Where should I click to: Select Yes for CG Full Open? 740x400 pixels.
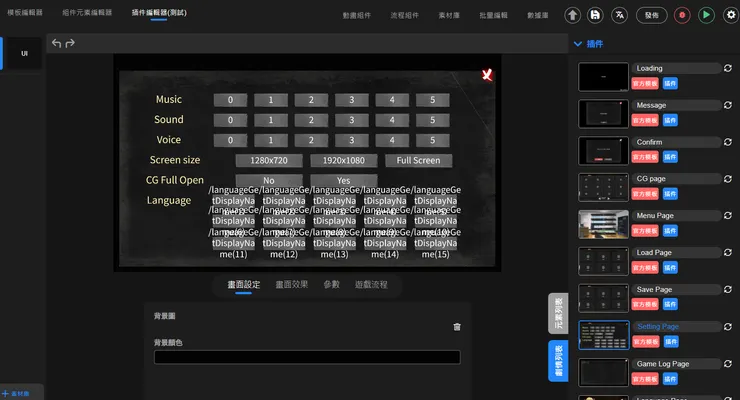pyautogui.click(x=344, y=180)
